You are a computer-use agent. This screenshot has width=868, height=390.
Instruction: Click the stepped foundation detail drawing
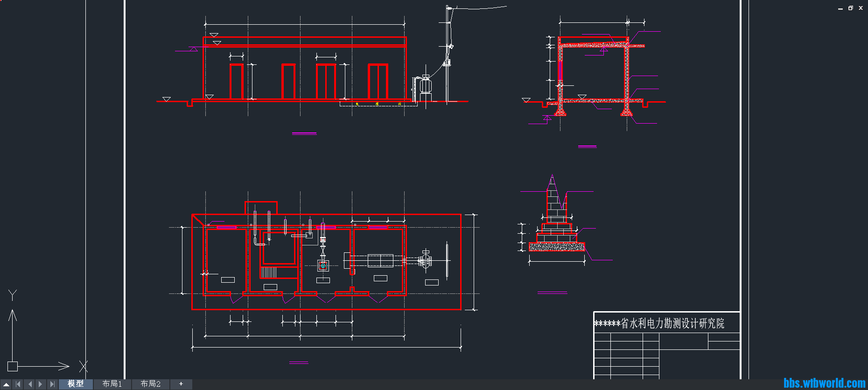tap(557, 224)
